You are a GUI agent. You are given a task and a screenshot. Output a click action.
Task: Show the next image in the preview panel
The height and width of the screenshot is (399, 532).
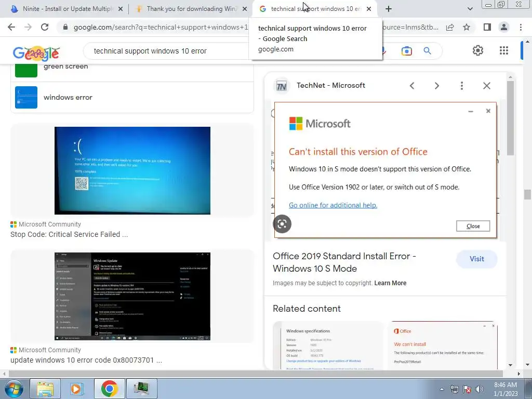coord(437,86)
